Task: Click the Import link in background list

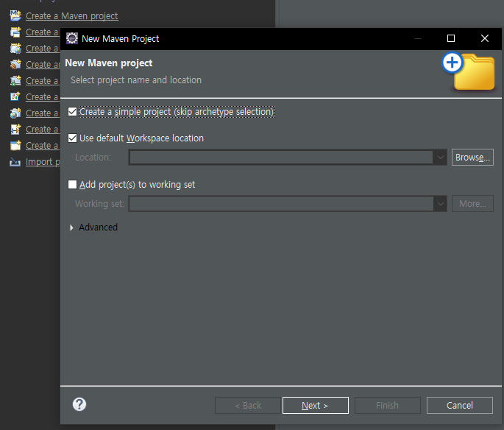Action: pos(43,161)
